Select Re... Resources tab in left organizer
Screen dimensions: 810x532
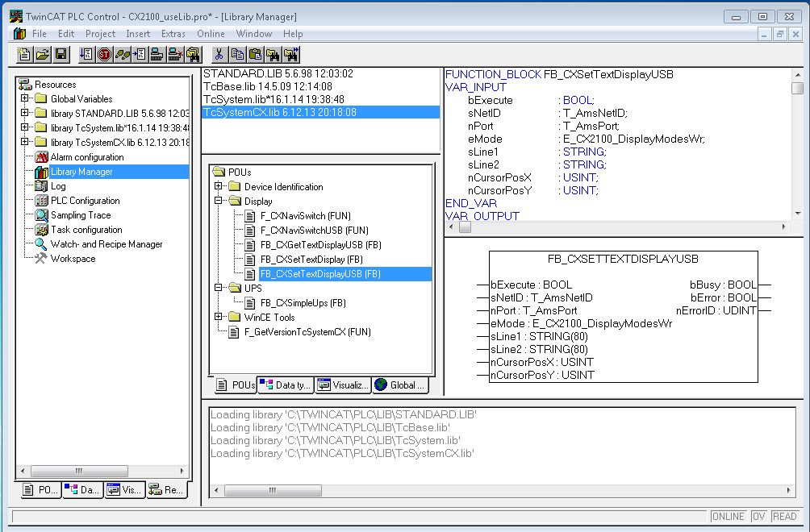166,490
